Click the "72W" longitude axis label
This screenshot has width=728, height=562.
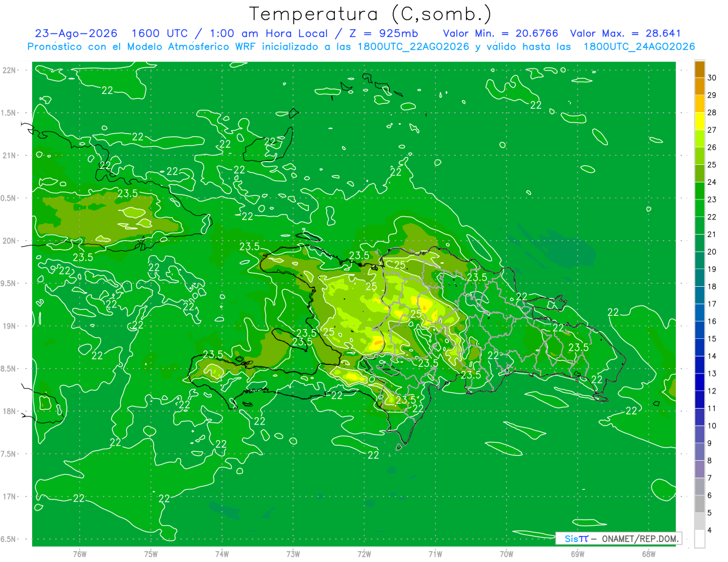tap(365, 554)
